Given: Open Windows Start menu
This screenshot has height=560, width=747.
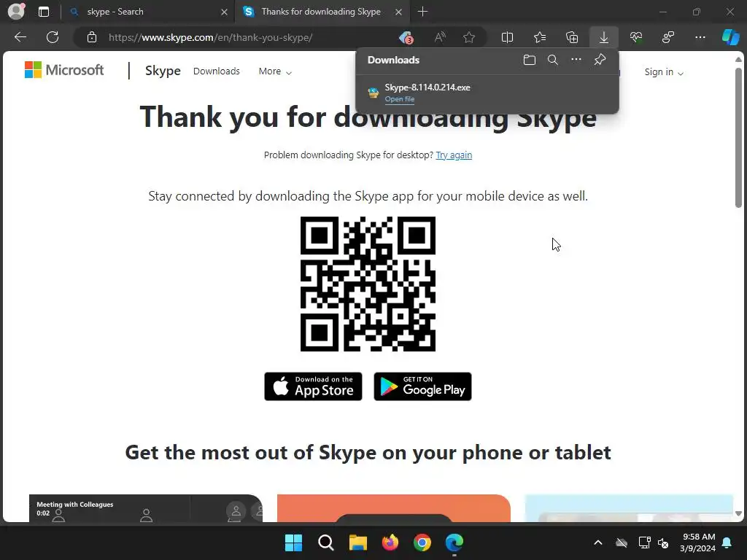Looking at the screenshot, I should [293, 542].
